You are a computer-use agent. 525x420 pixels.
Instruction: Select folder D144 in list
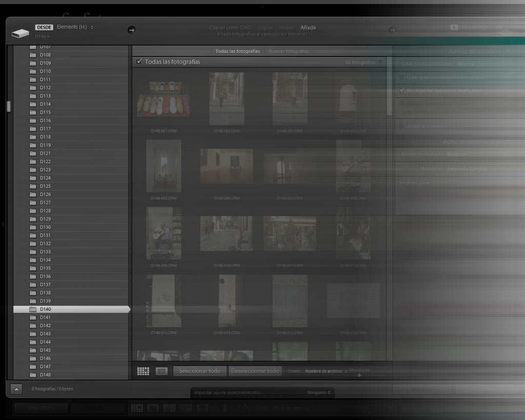[x=71, y=342]
